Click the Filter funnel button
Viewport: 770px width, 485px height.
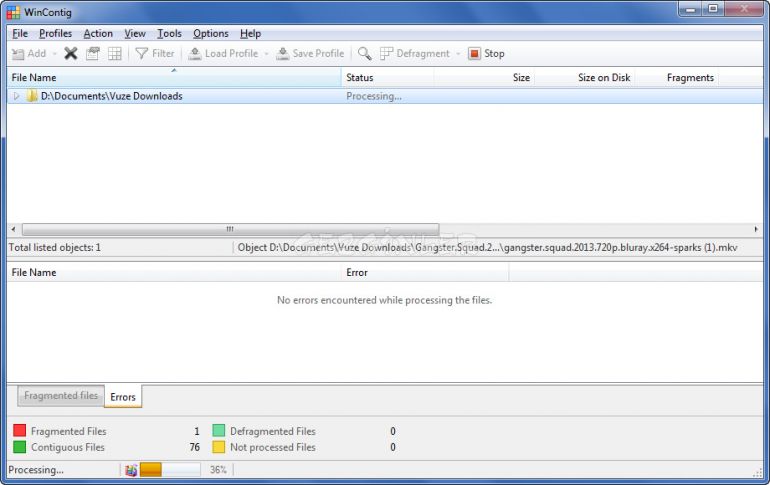click(155, 53)
